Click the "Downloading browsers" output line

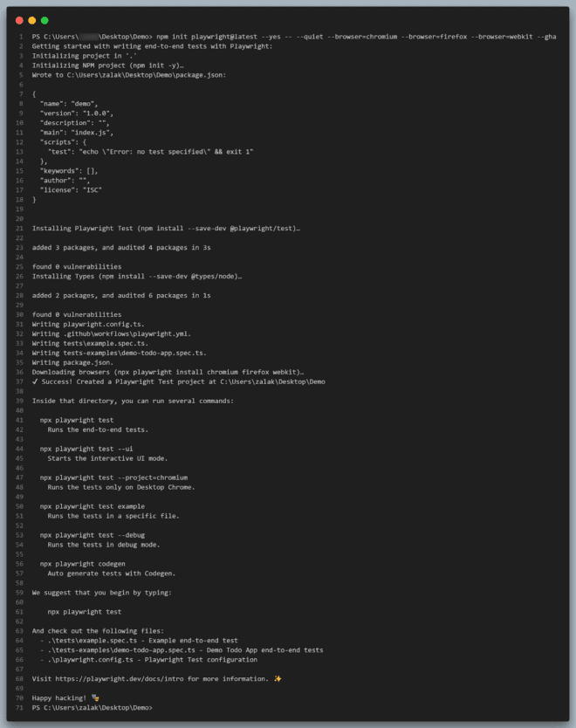(168, 372)
